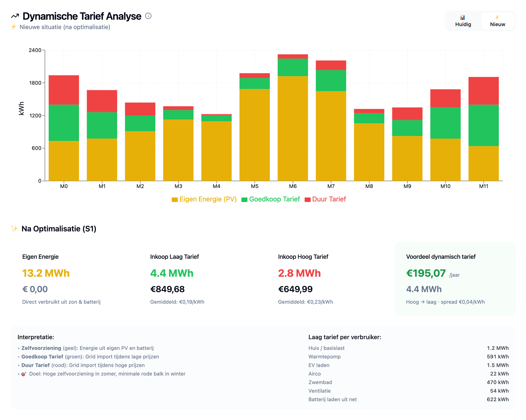Click the bar chart icon on the Huidig tab
The height and width of the screenshot is (420, 526).
tap(462, 17)
